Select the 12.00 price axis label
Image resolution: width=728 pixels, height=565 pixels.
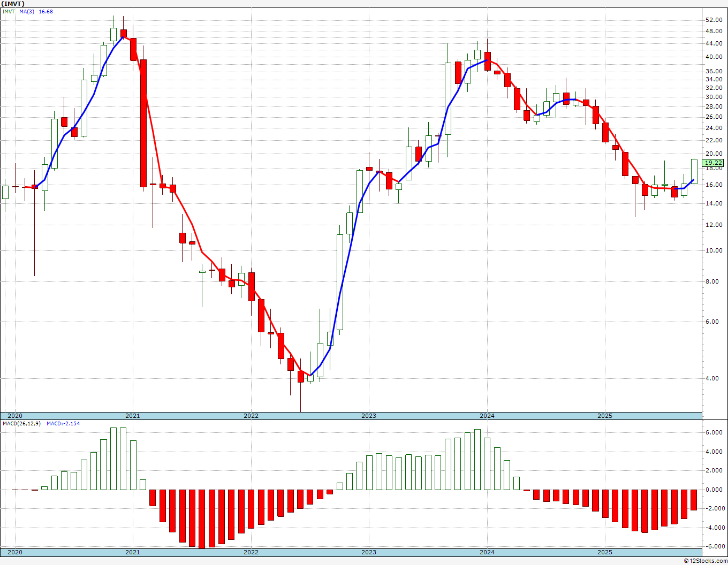(x=714, y=225)
